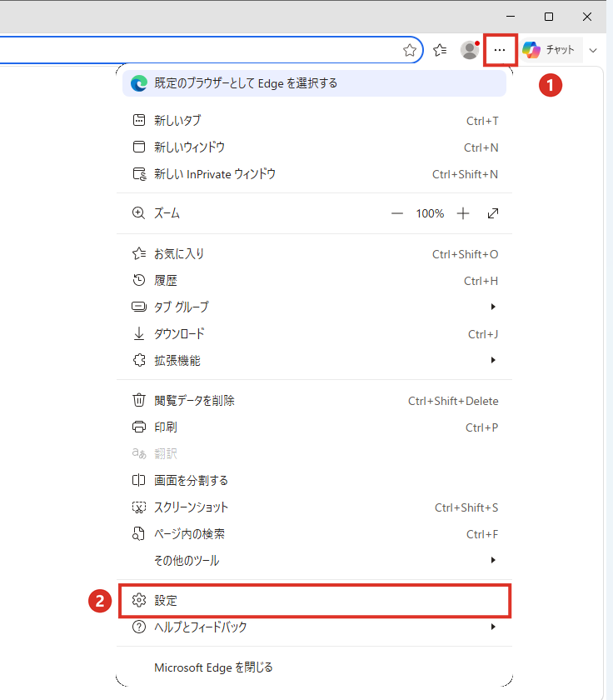Zoom in with the plus button

(463, 213)
